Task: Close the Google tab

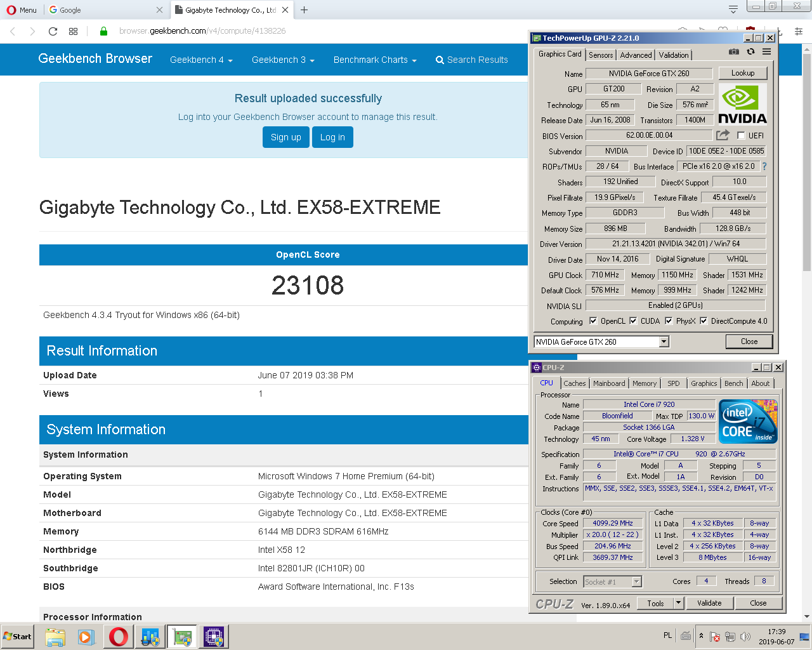Action: 159,10
